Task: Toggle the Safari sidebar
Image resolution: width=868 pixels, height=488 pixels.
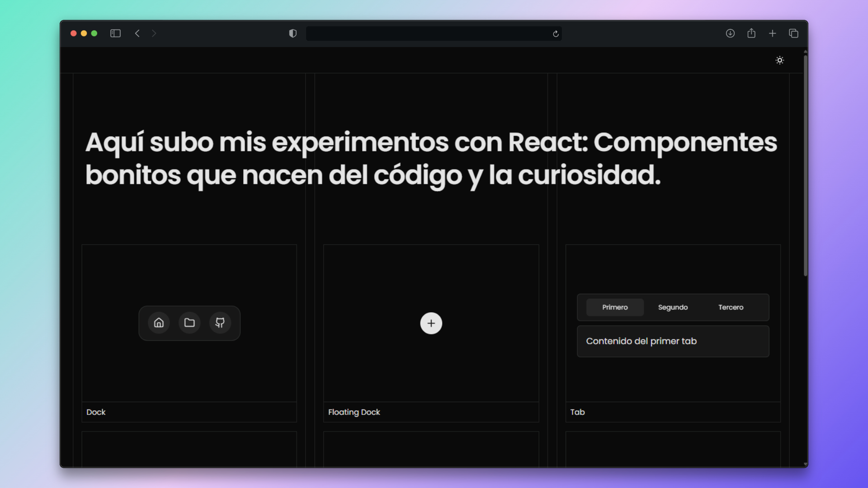Action: point(115,33)
